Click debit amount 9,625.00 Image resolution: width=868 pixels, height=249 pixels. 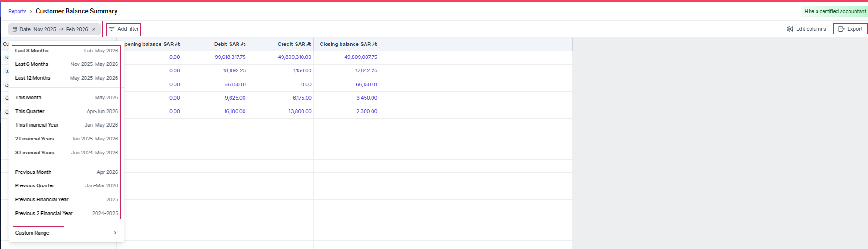click(235, 98)
